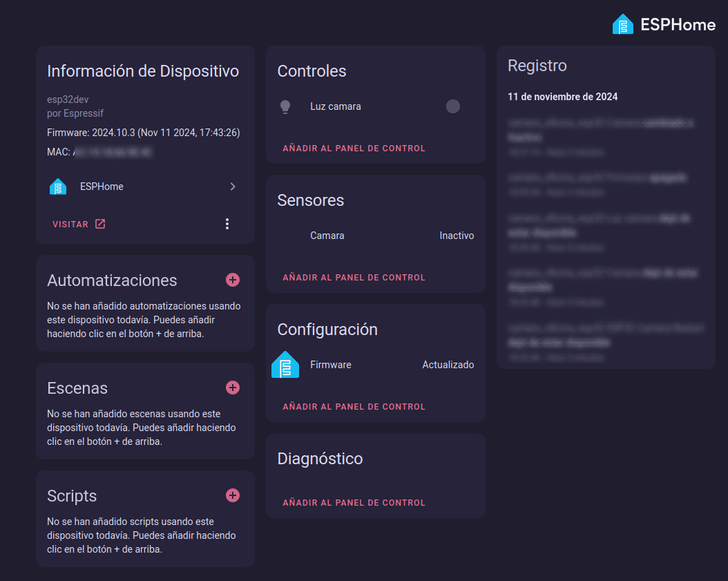
Task: Click the Actualizado firmware status text
Action: point(448,365)
